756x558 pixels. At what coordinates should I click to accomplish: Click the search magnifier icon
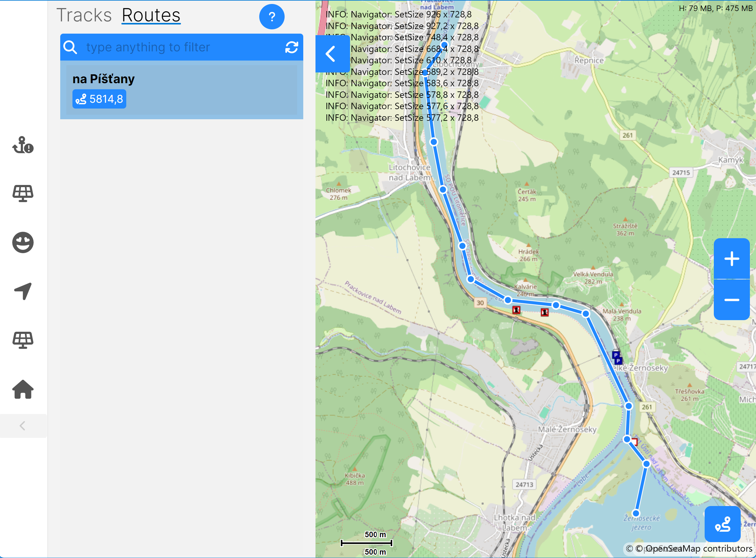point(70,47)
